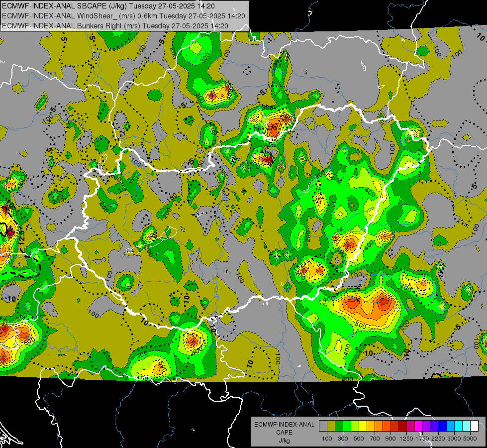Select the white legend swatch above 5000
Screen dimensions: 487x448
coord(474,426)
